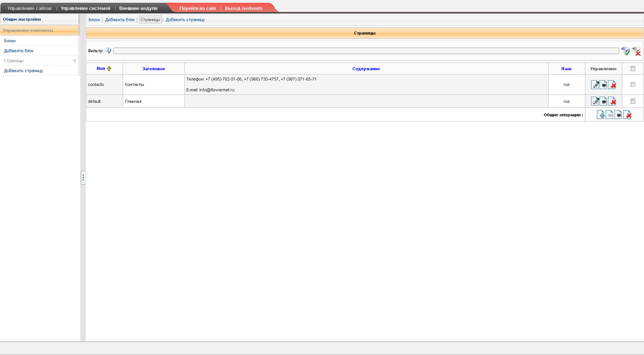Screen dimensions: 644x355
Task: Open the Управление системой top menu
Action: click(x=85, y=8)
